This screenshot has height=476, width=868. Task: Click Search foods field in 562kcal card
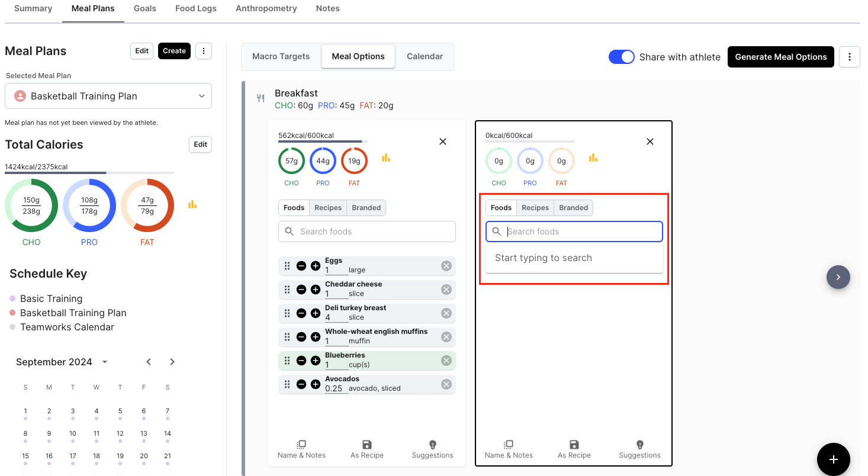click(367, 231)
